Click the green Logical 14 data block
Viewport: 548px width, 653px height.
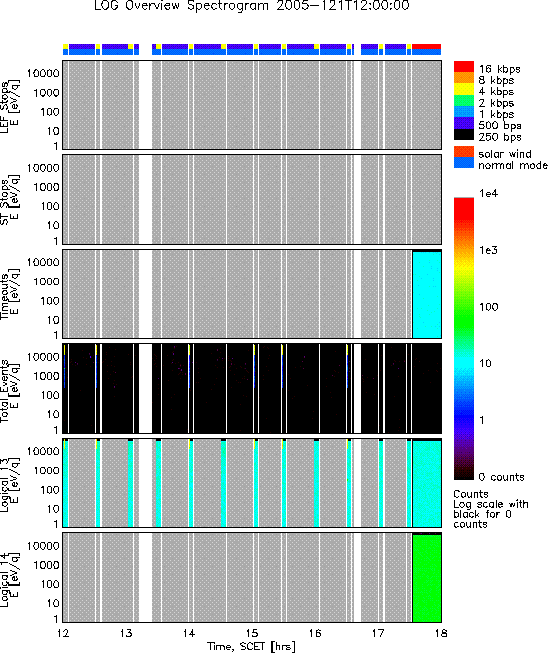click(427, 578)
